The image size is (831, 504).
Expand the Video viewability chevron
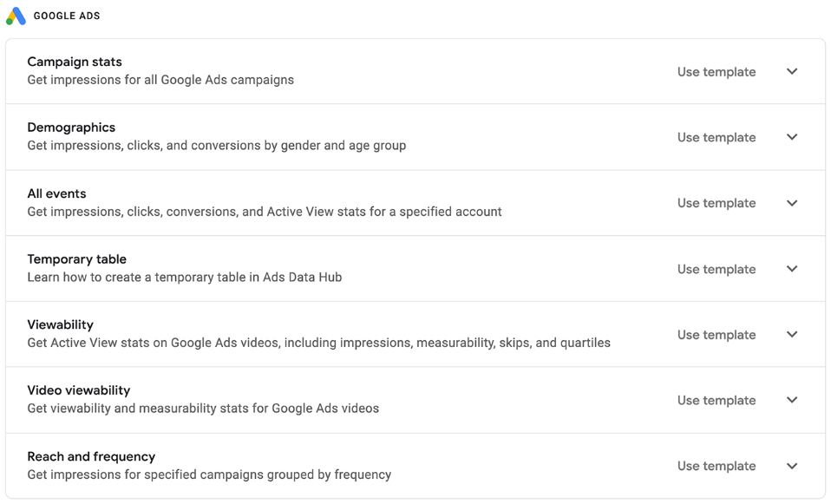coord(792,400)
